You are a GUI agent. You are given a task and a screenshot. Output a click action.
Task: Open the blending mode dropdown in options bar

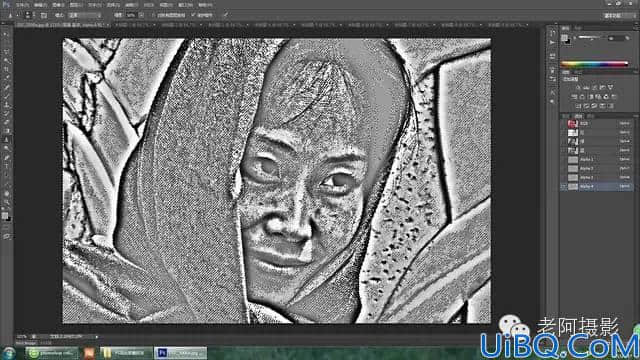tap(85, 15)
